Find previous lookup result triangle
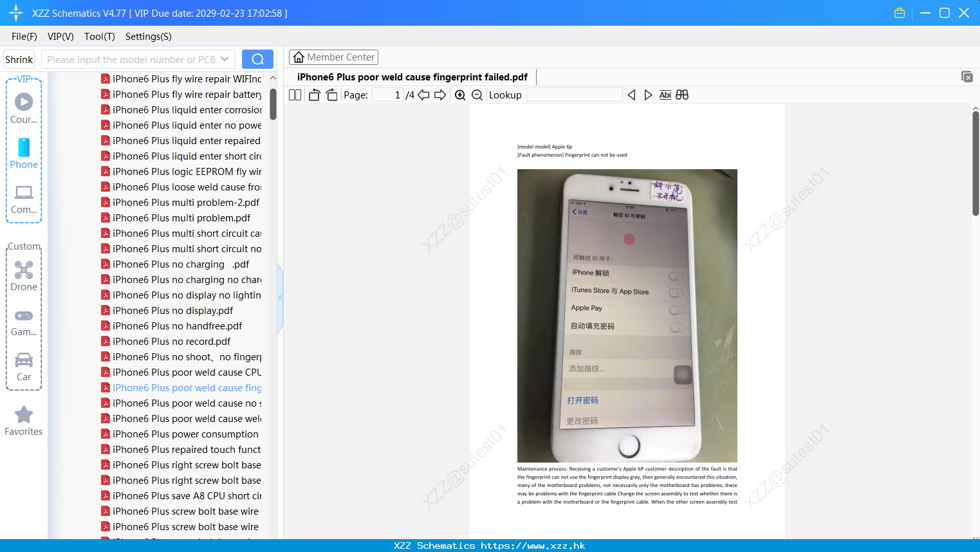Screen dimensions: 980x552 click(x=631, y=95)
